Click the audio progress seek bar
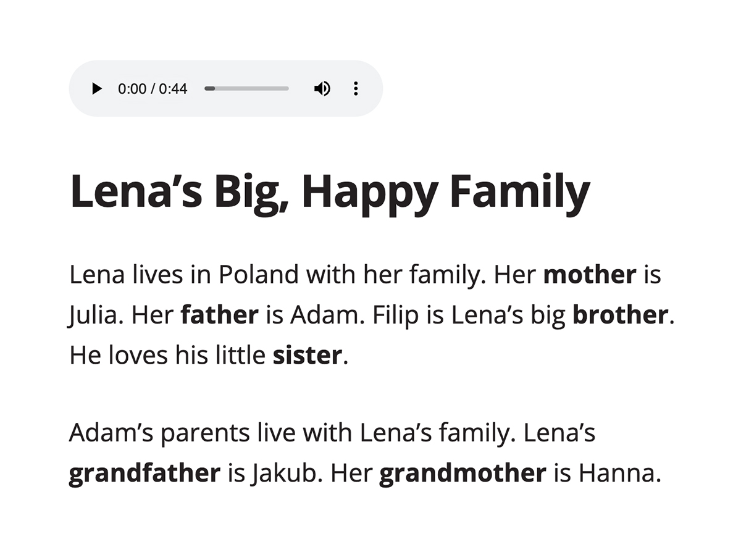 pos(246,89)
